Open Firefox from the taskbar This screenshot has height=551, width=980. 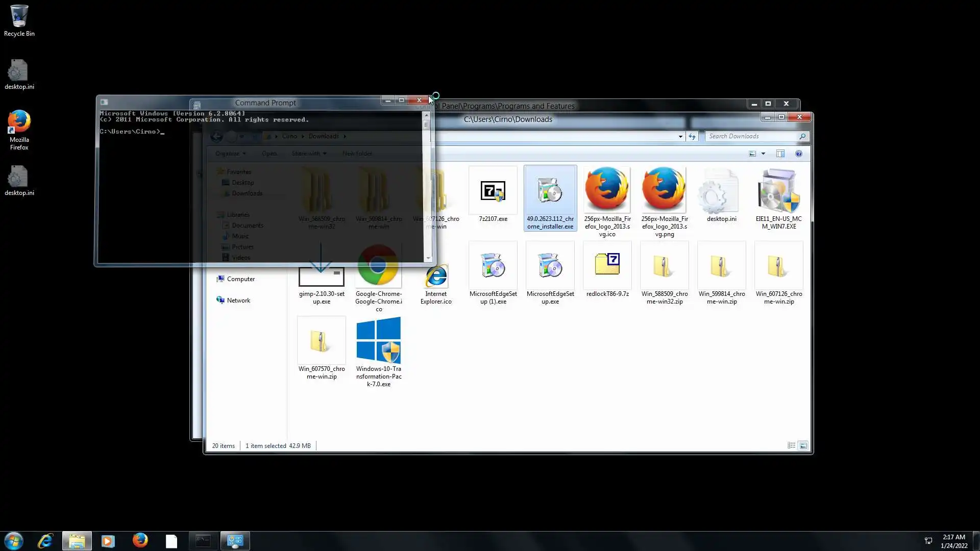pos(140,541)
